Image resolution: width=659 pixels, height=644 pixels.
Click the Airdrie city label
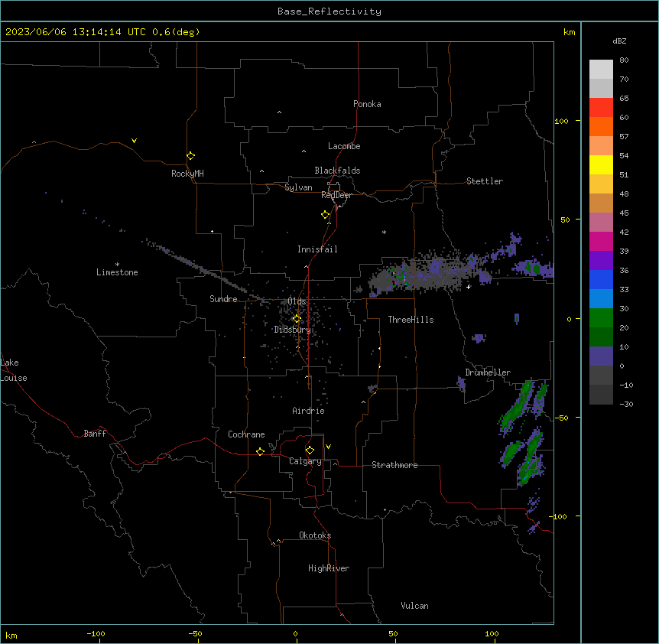click(308, 411)
